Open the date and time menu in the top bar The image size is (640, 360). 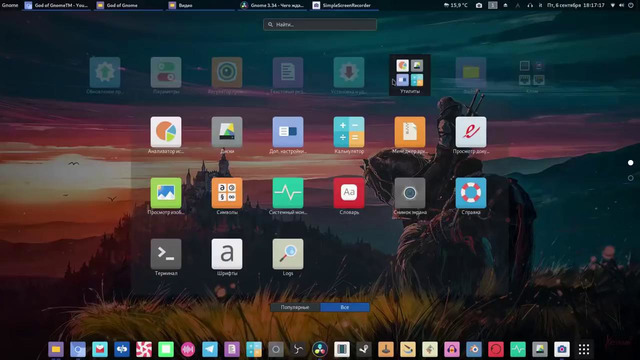[576, 5]
